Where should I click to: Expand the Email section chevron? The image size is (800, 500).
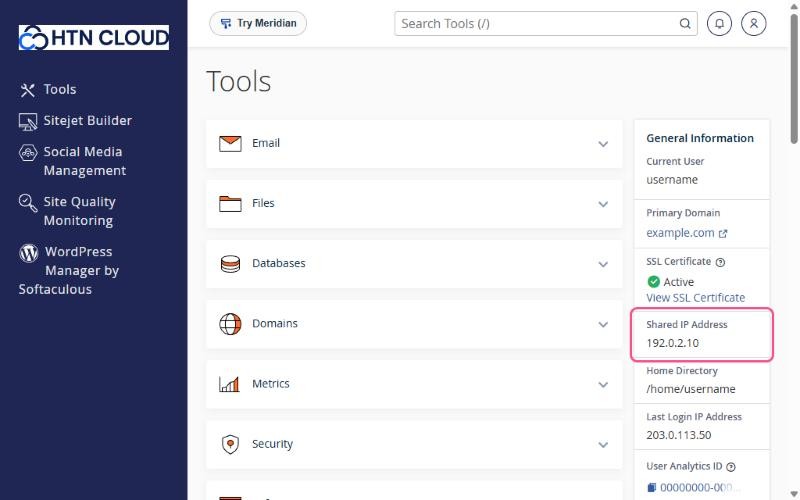pyautogui.click(x=603, y=144)
